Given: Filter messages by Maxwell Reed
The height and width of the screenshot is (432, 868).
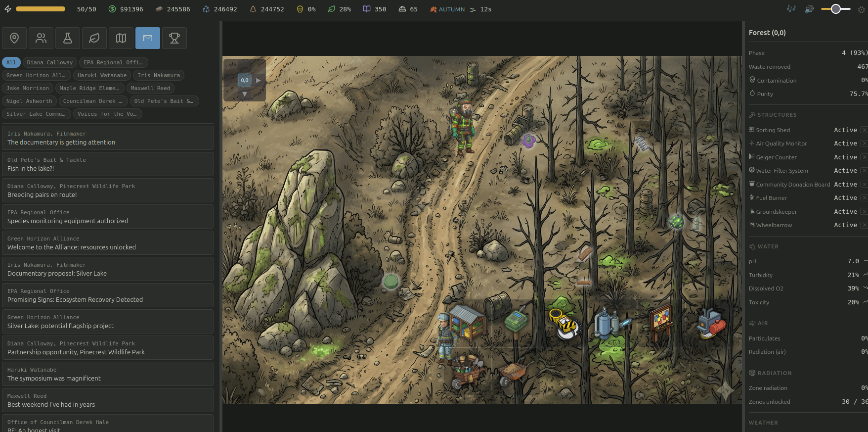Looking at the screenshot, I should point(150,88).
